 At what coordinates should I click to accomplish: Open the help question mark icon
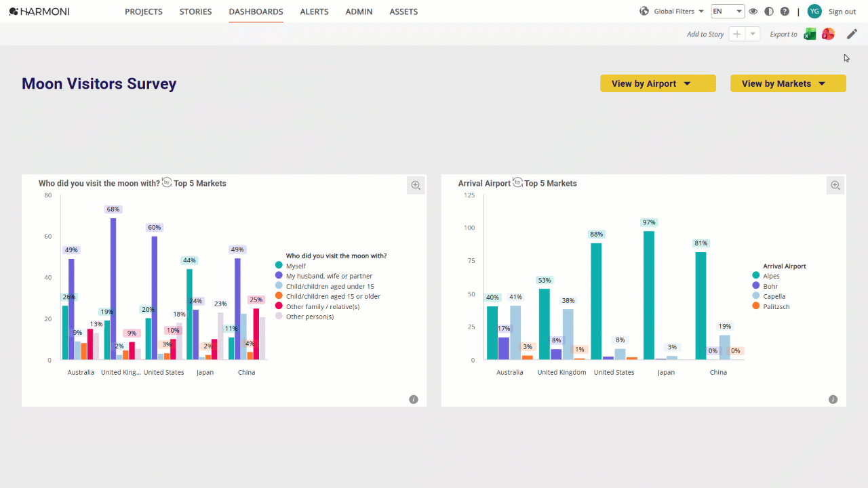click(x=785, y=12)
